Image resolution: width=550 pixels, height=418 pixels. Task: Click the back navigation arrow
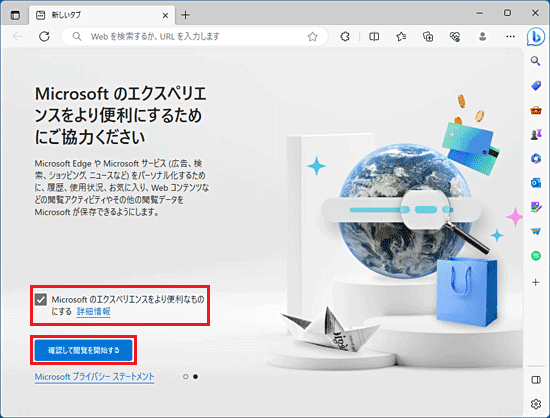tap(17, 36)
